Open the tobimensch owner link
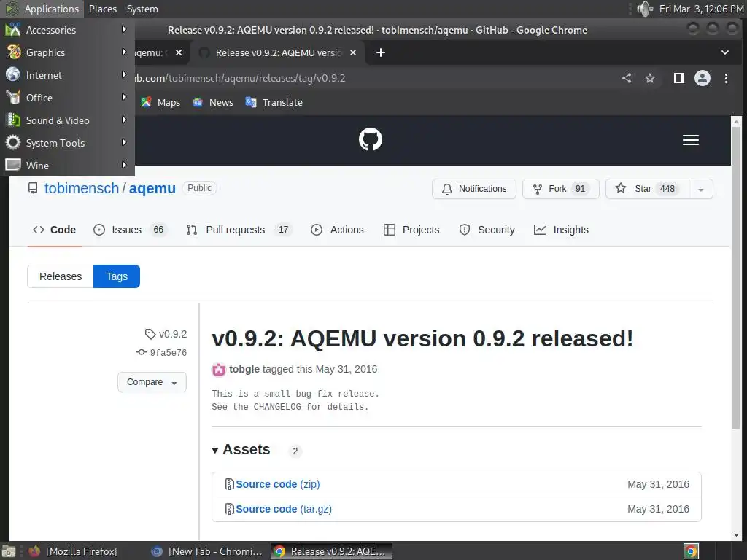This screenshot has height=560, width=747. 82,188
